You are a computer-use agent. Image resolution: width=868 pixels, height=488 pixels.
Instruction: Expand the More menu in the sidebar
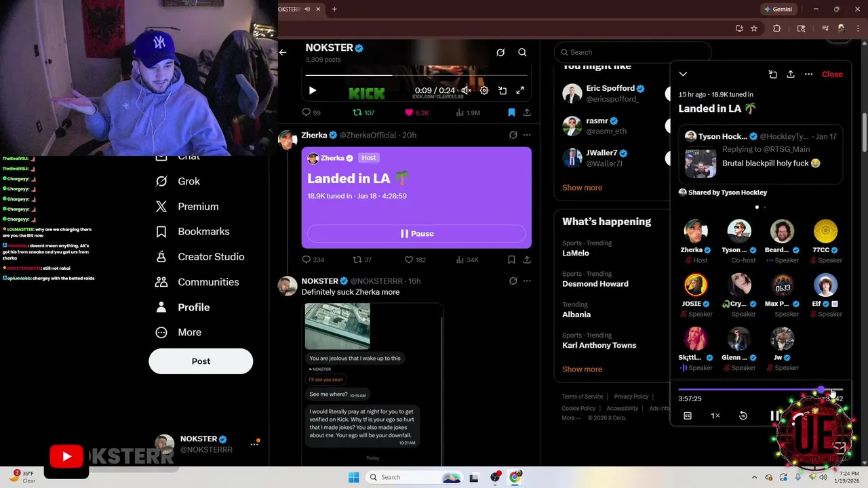pyautogui.click(x=178, y=332)
